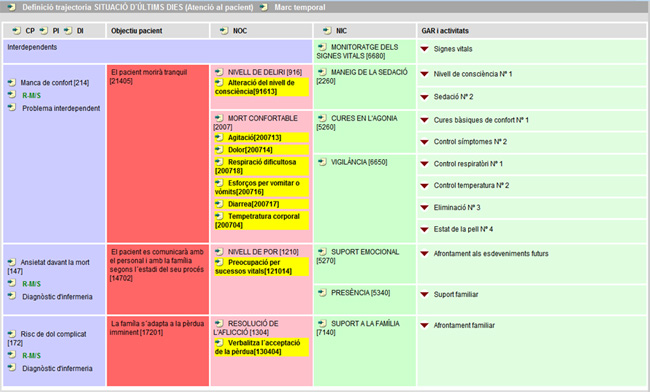Open icon for Manca de confort [214]
Screen dimensions: 650x392
[x=12, y=82]
